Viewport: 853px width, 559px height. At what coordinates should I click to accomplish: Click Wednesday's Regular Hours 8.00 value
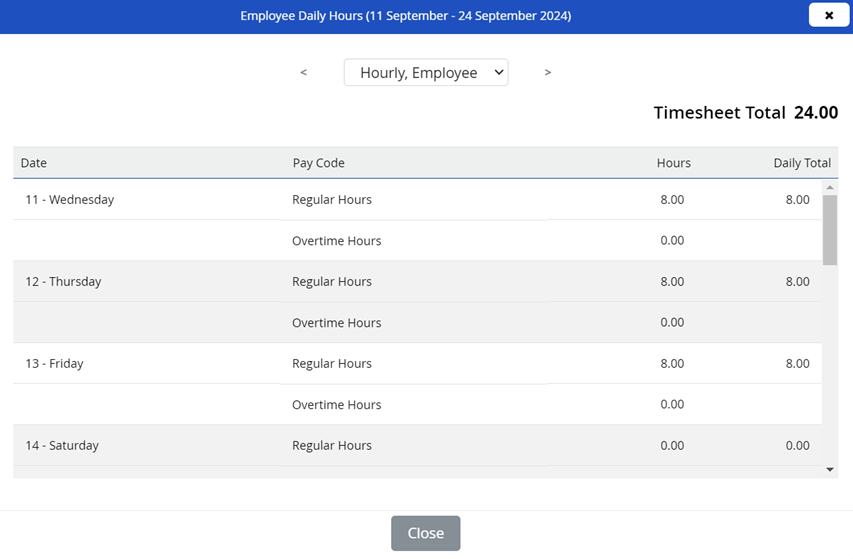[x=672, y=200]
